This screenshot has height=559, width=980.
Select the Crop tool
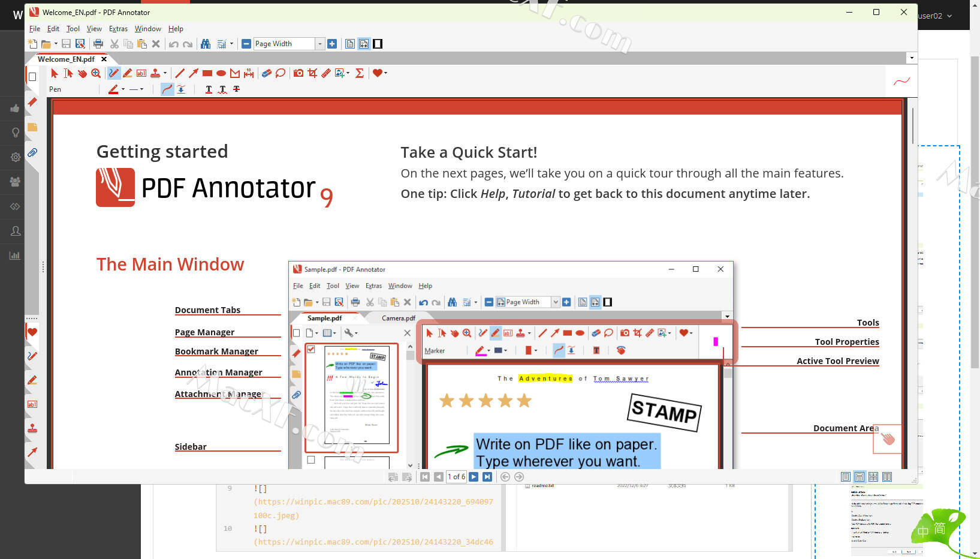click(x=312, y=73)
